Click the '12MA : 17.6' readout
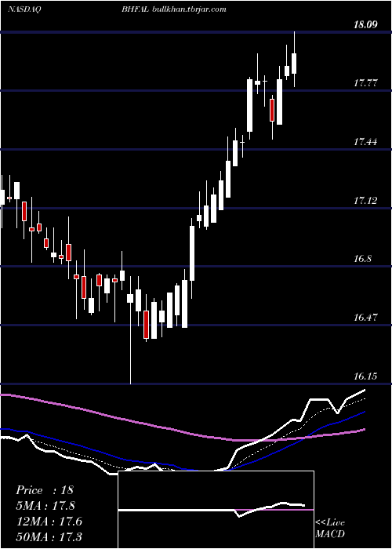This screenshot has width=392, height=549. click(49, 522)
